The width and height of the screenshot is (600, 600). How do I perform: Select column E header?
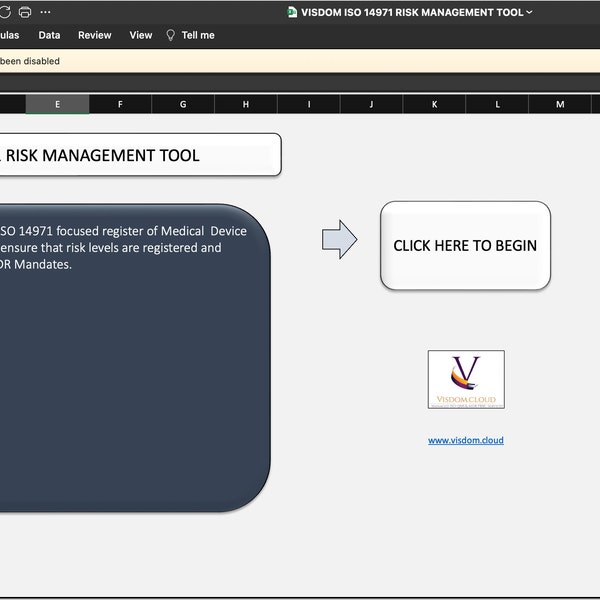57,104
